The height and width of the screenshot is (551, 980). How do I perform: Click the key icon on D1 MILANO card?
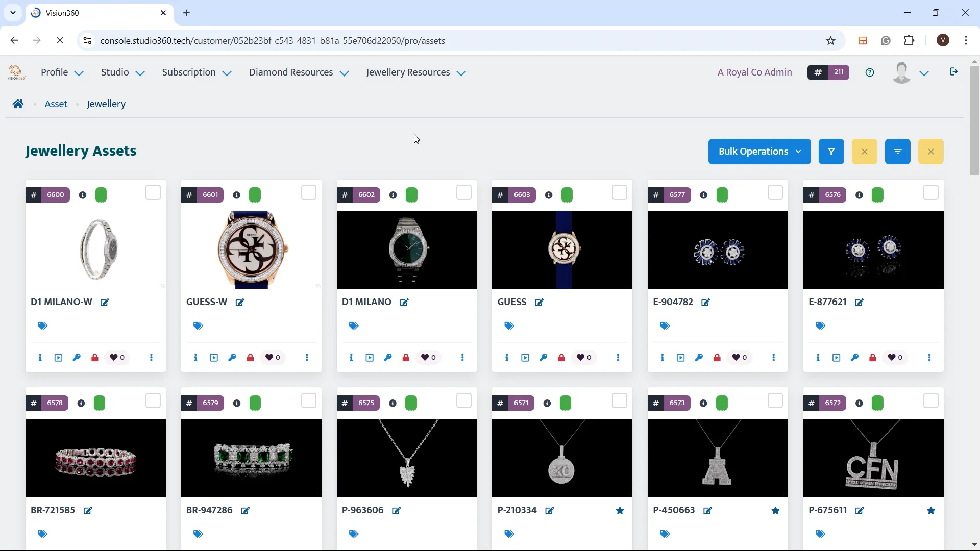click(388, 358)
